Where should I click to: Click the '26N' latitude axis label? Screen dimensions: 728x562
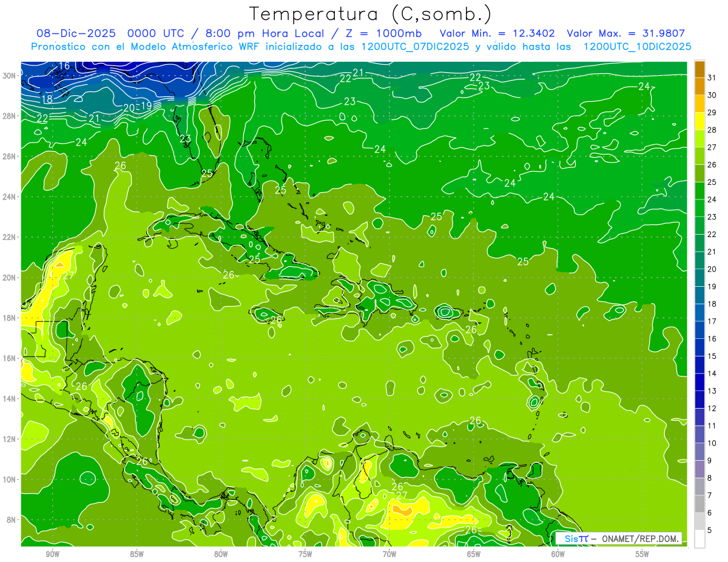click(8, 156)
